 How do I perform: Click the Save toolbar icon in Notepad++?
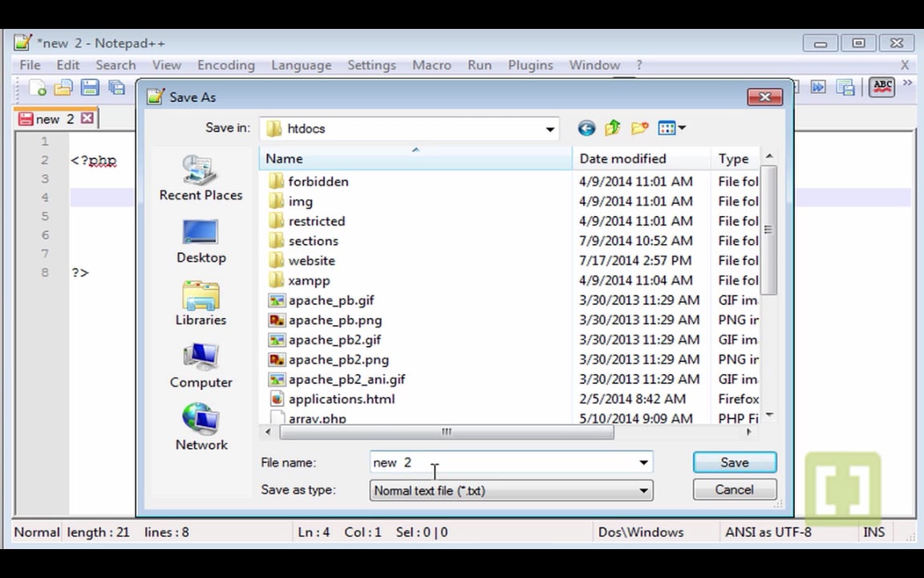(90, 88)
